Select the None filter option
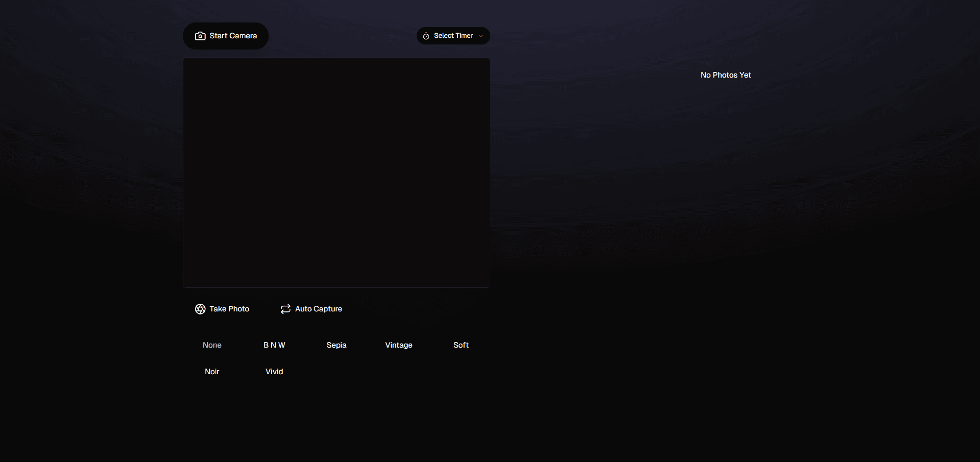The image size is (980, 462). 212,345
